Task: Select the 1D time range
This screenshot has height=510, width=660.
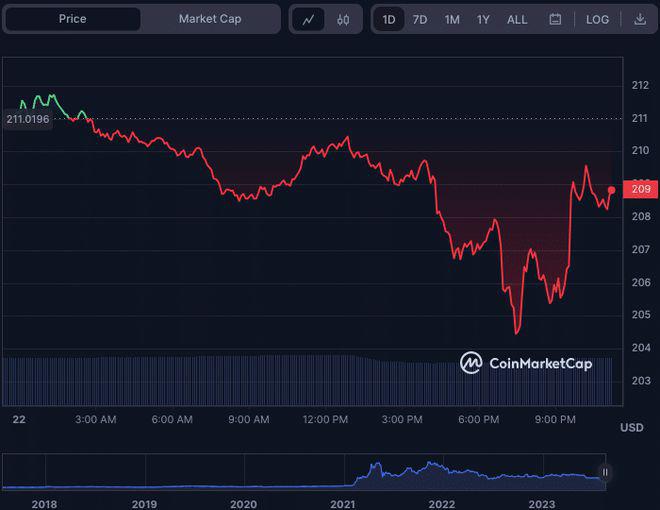Action: click(x=389, y=19)
